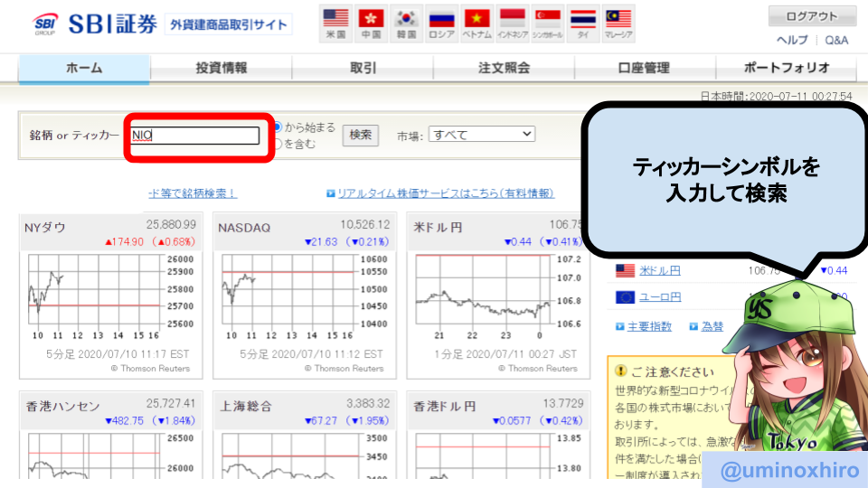Open the 取引 tab
The image size is (868, 488).
click(363, 68)
